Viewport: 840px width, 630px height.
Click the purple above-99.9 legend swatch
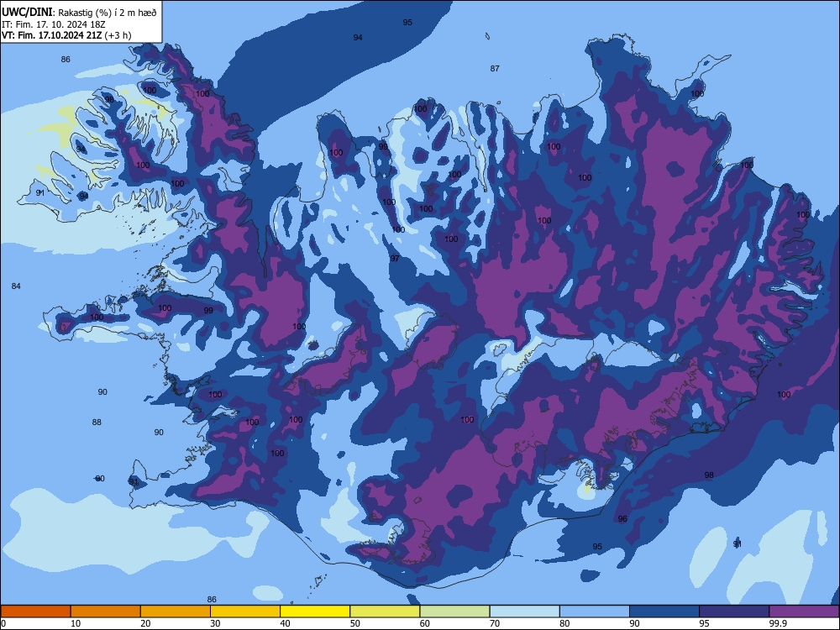804,612
